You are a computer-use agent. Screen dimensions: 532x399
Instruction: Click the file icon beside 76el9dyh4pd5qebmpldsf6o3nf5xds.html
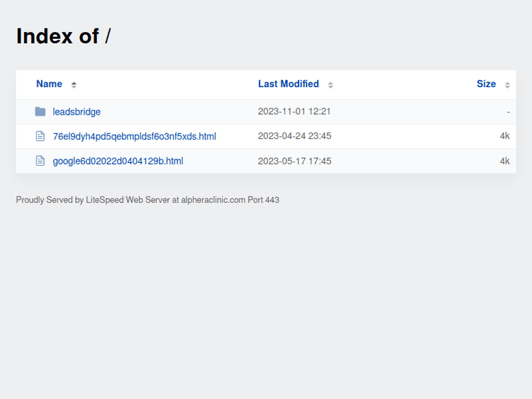(x=40, y=136)
